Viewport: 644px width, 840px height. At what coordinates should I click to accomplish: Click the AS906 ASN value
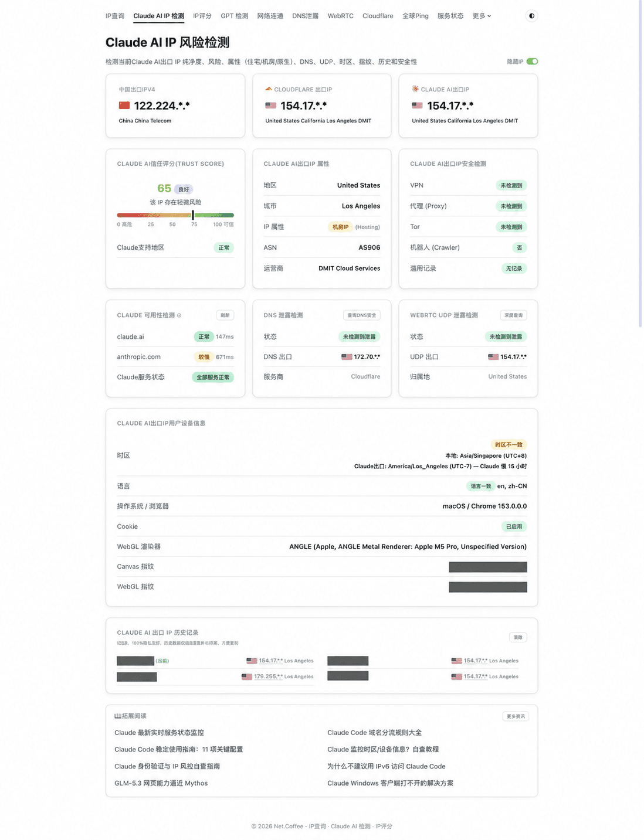coord(370,248)
